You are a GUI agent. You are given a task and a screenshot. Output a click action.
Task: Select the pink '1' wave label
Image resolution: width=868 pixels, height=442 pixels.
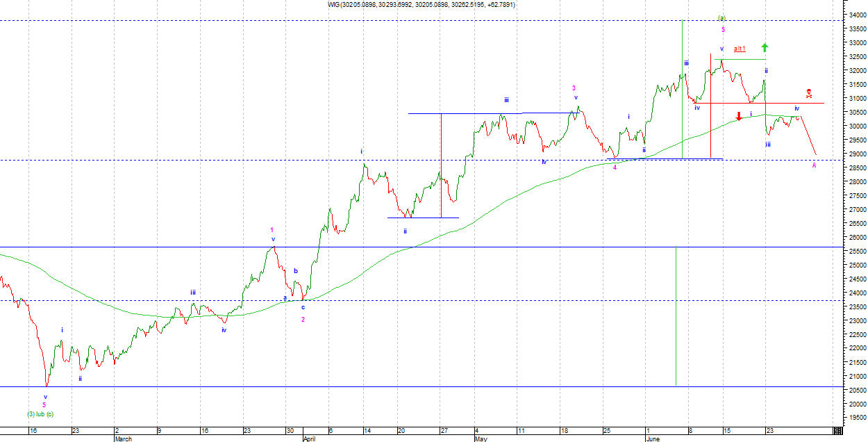pos(272,230)
